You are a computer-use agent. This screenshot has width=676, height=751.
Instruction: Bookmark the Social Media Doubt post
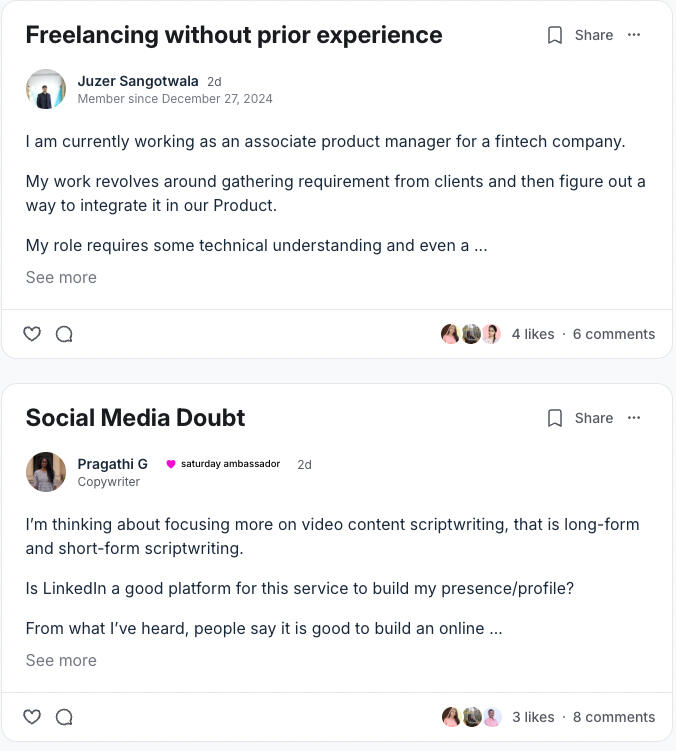click(555, 418)
